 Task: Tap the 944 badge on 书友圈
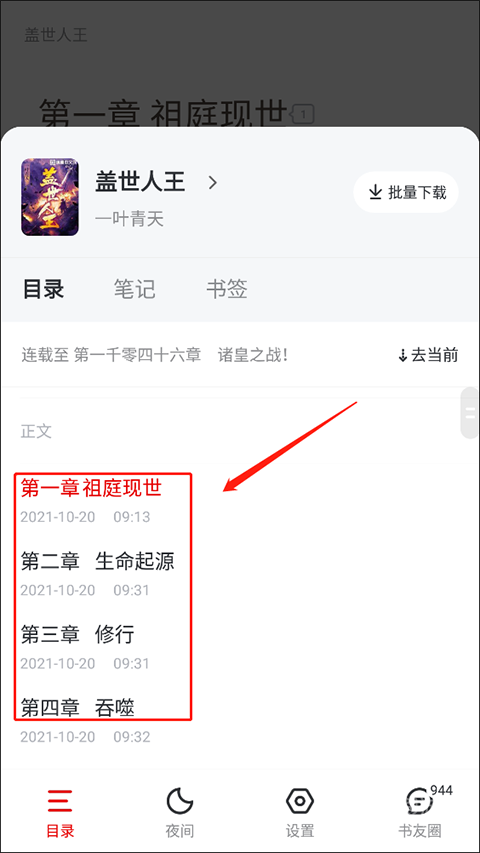441,790
